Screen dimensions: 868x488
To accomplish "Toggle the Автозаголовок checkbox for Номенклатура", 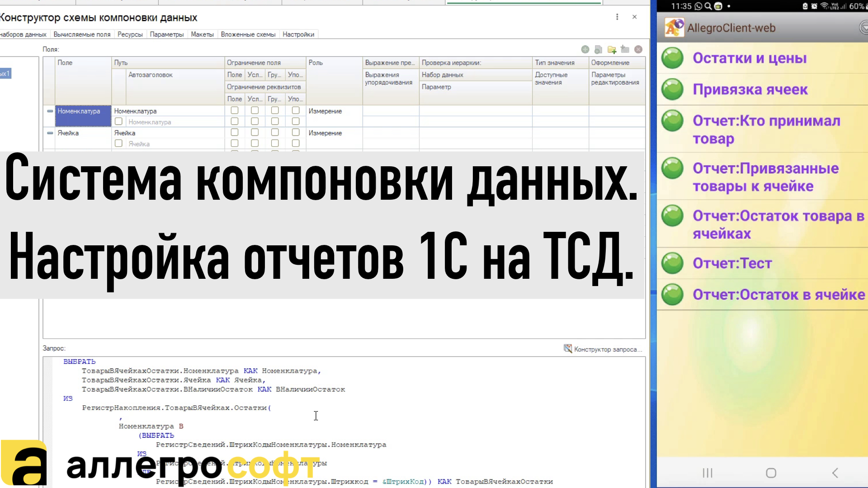I will (118, 122).
